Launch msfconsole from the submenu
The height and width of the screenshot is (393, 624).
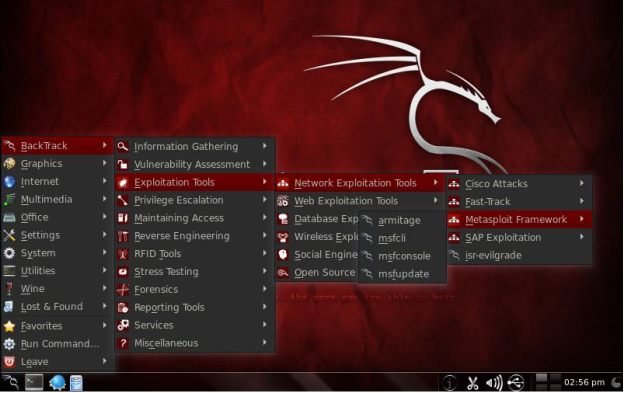(x=402, y=256)
